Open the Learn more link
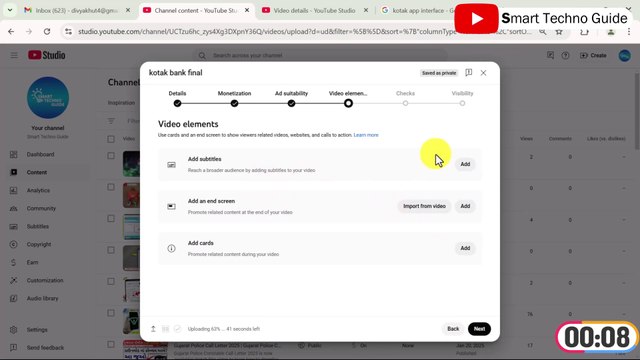 366,135
